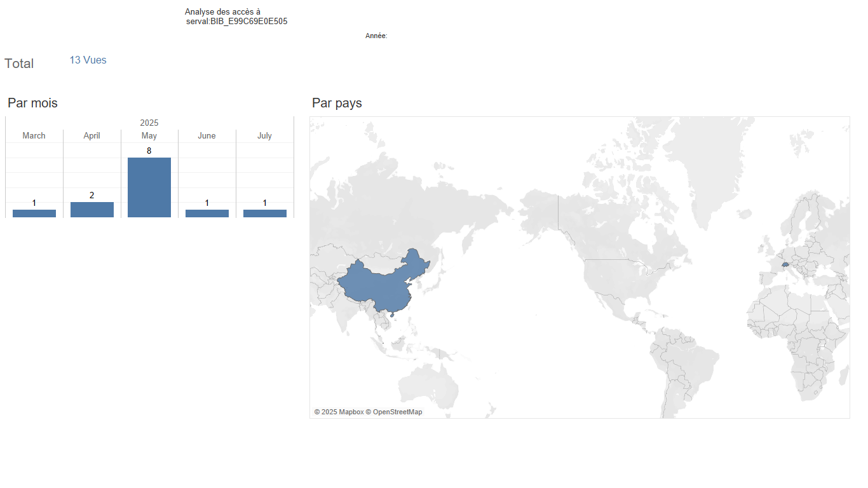Click the May column header label
This screenshot has height=488, width=868.
pyautogui.click(x=149, y=136)
